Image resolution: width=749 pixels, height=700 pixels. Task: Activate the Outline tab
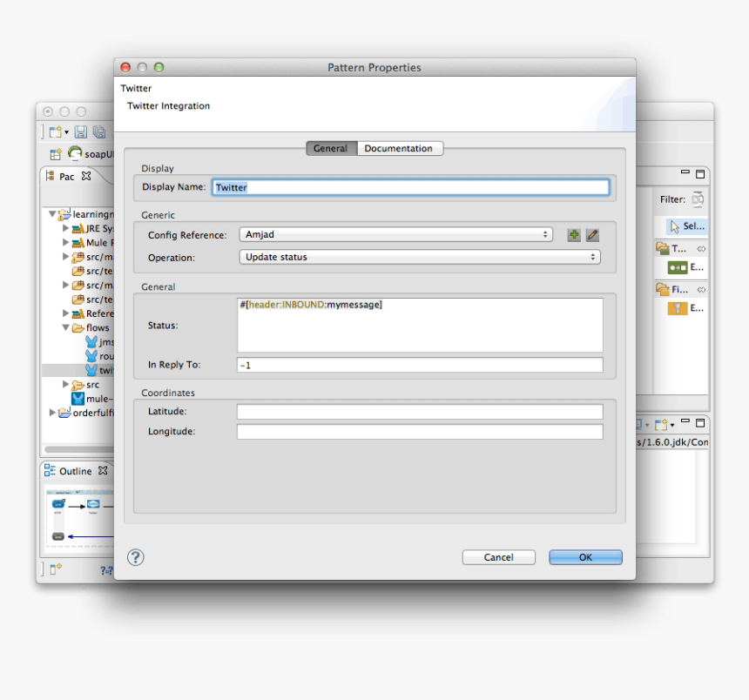[75, 471]
